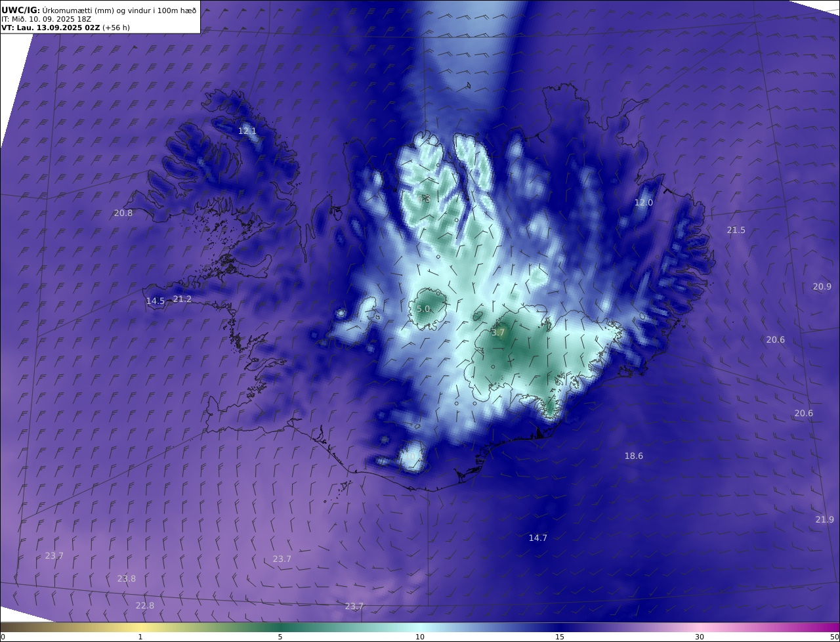
Task: Select the colorbar tick labeled 30
Action: point(700,637)
